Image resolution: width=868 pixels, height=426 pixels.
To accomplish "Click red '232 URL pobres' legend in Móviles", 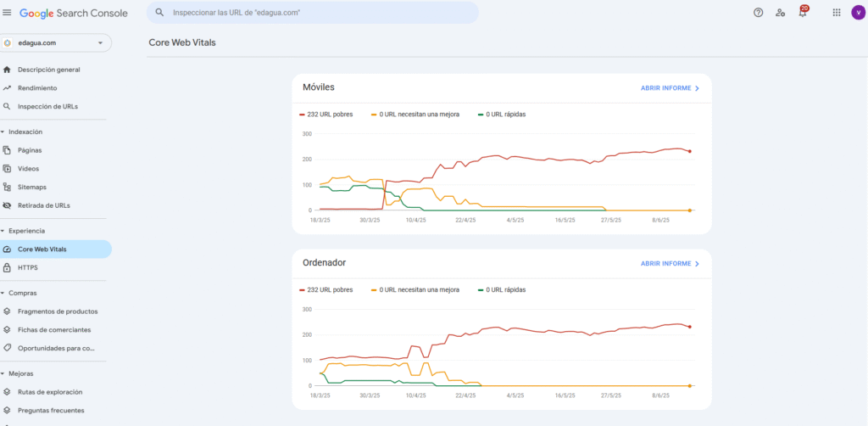I will coord(330,114).
